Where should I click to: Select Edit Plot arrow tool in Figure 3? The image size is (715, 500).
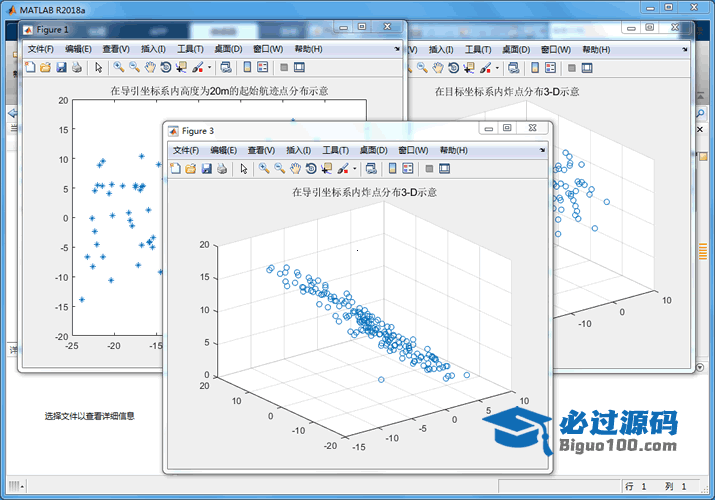[x=244, y=169]
